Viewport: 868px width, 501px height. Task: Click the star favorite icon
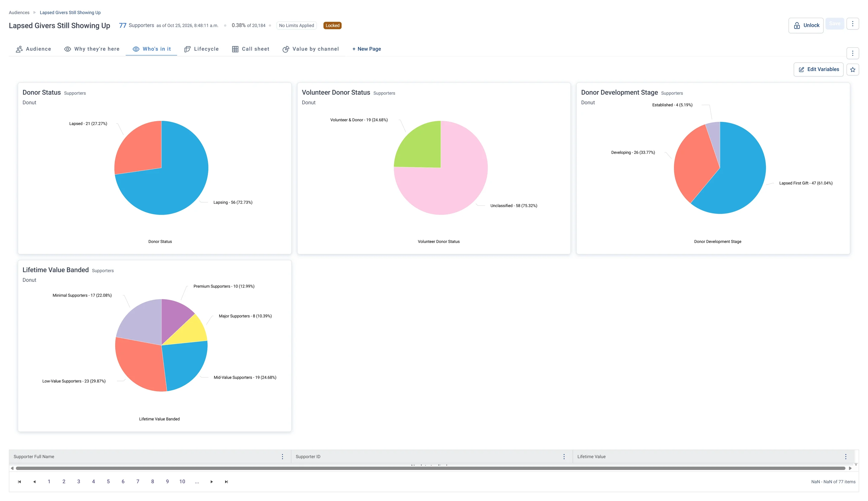coord(852,70)
